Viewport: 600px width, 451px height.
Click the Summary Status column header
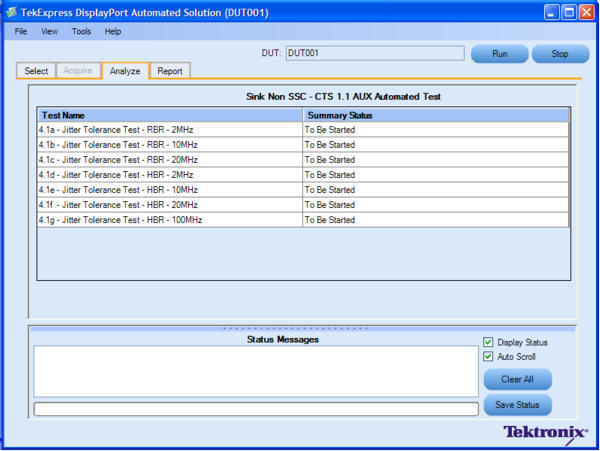[436, 115]
